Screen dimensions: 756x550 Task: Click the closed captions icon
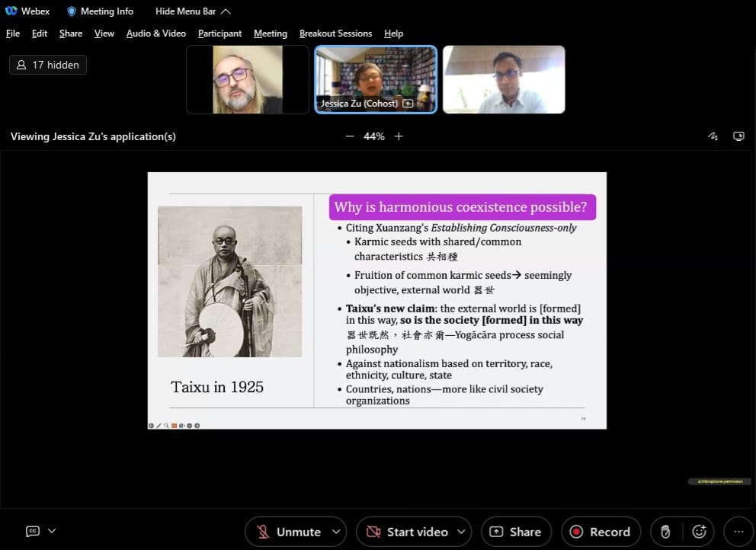click(x=33, y=531)
